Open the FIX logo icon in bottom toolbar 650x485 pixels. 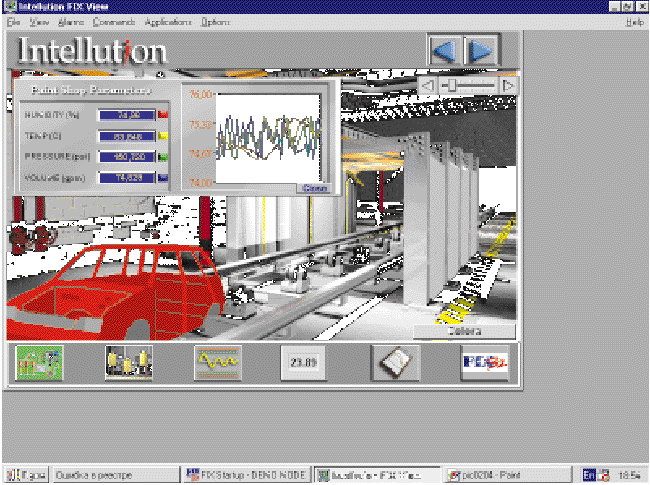(485, 363)
